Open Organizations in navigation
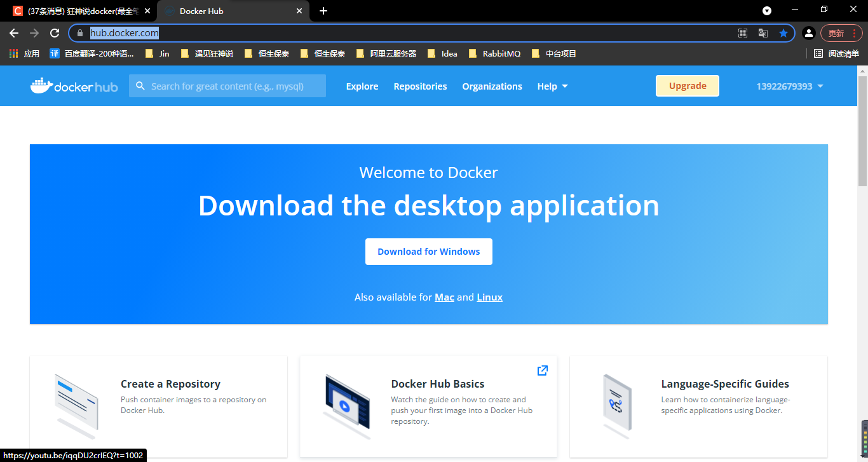The height and width of the screenshot is (462, 868). [492, 86]
